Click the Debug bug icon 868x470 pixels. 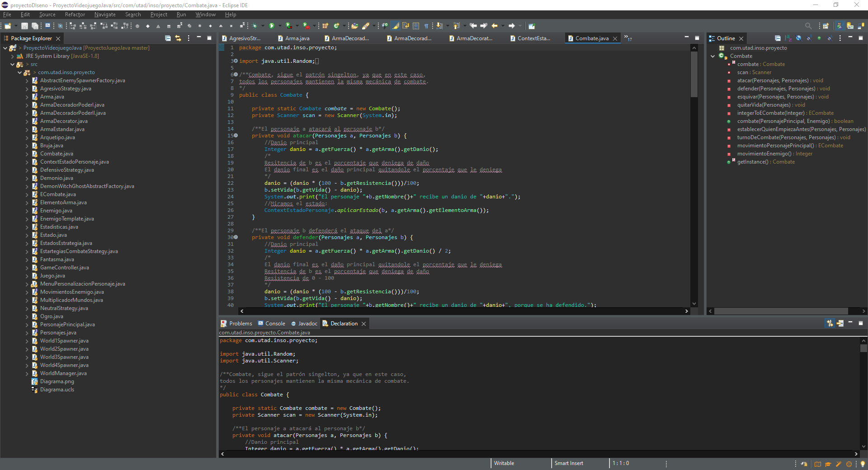pos(255,26)
